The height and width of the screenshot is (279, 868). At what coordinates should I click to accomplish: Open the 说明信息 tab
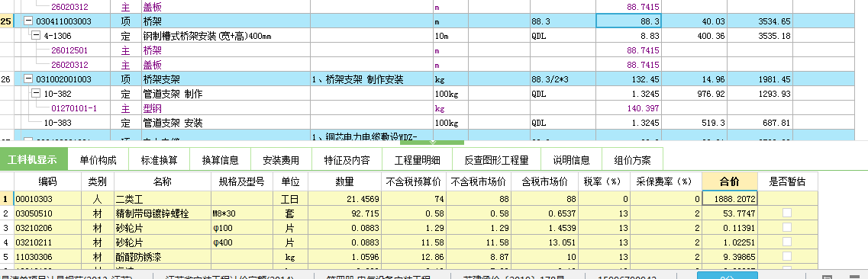571,160
